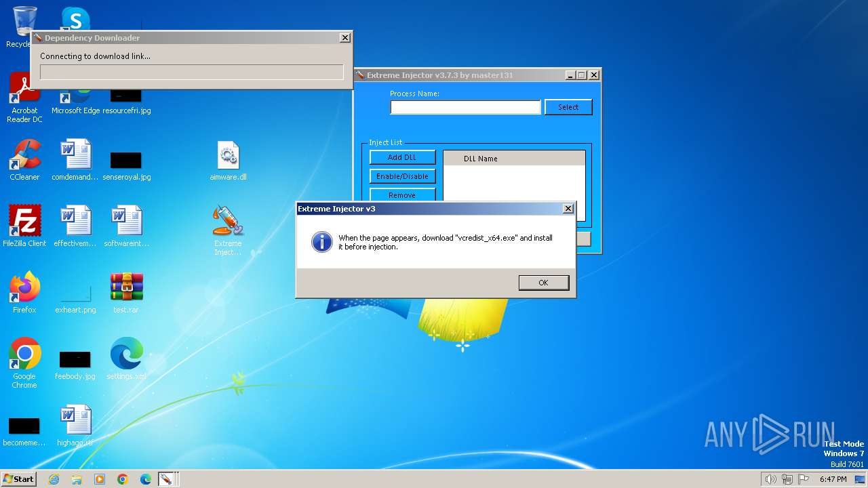Open the volume tray icon
The height and width of the screenshot is (488, 868).
tap(770, 479)
